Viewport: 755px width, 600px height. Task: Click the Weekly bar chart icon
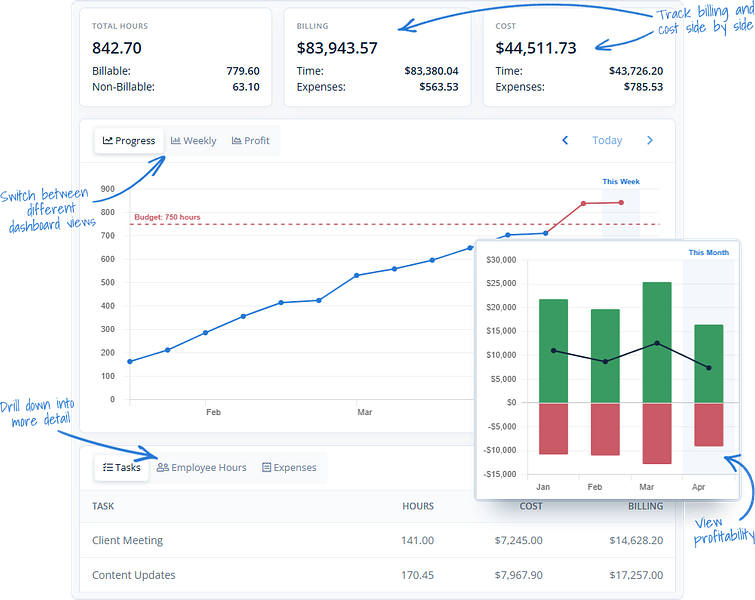[x=176, y=141]
